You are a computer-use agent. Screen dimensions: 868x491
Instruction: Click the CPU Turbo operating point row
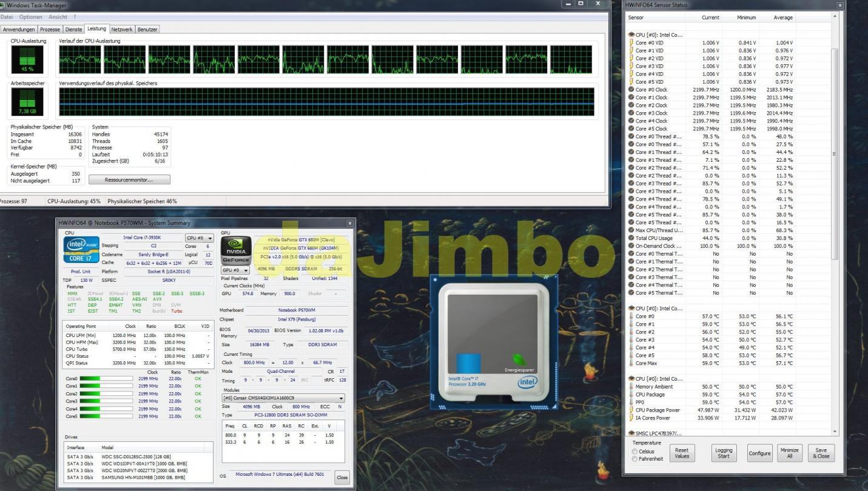[139, 349]
